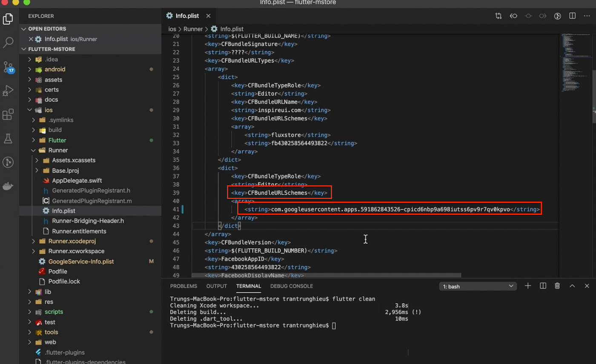The height and width of the screenshot is (364, 596).
Task: Close the bottom panel with X
Action: [x=587, y=286]
